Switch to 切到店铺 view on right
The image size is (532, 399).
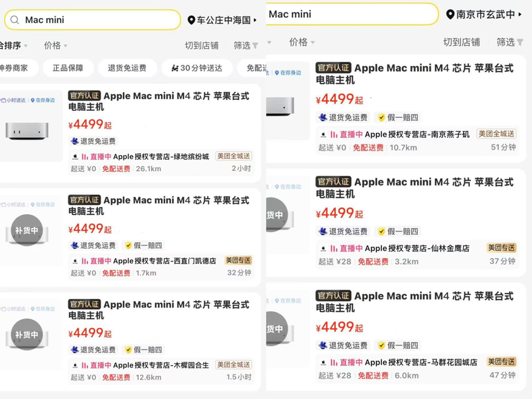click(x=462, y=42)
